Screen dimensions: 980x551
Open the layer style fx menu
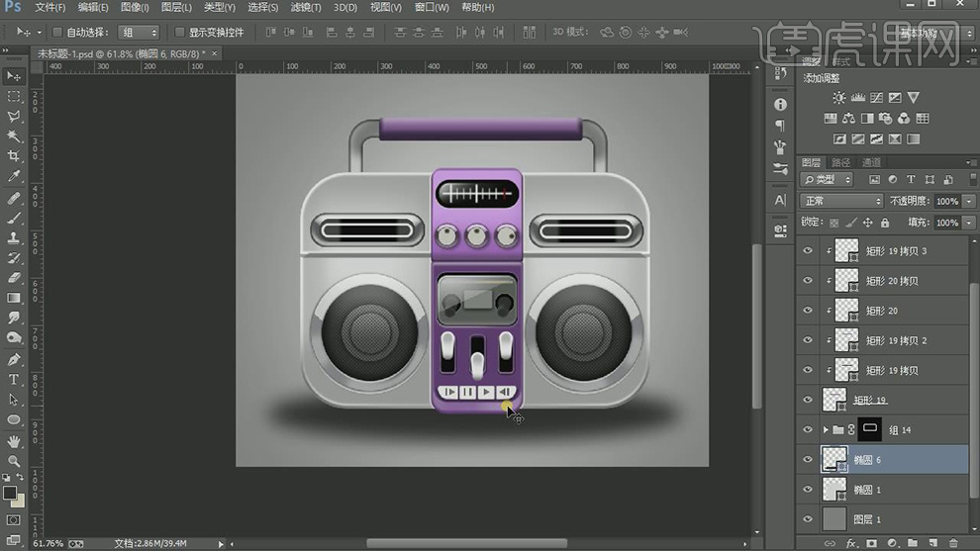click(851, 543)
